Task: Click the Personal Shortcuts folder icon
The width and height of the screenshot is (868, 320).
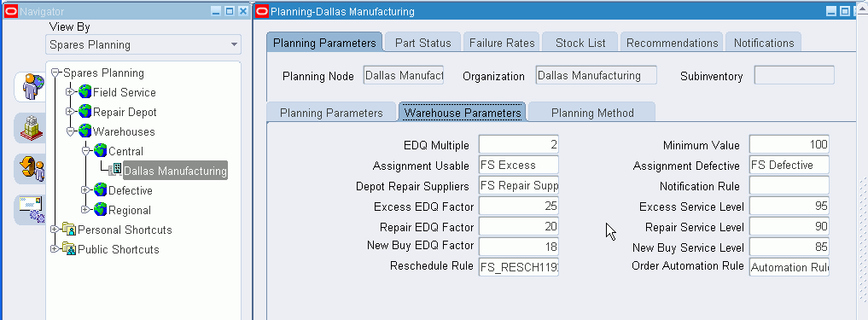Action: 69,230
